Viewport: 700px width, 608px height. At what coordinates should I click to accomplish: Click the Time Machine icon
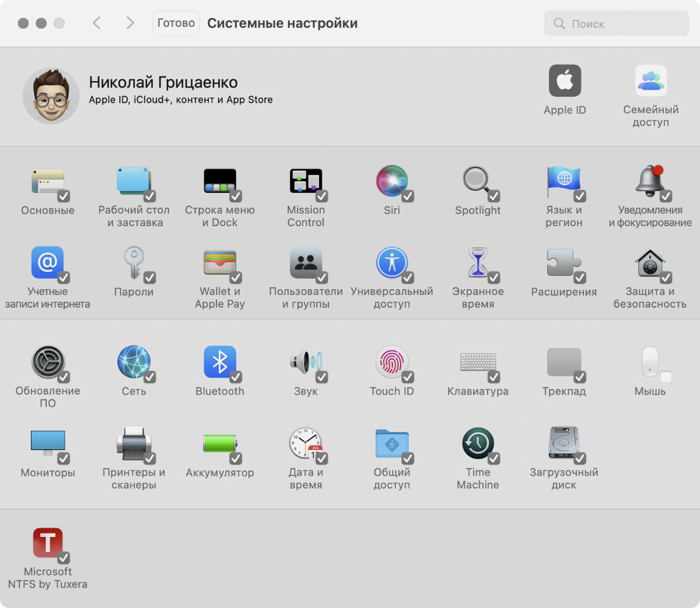[478, 444]
